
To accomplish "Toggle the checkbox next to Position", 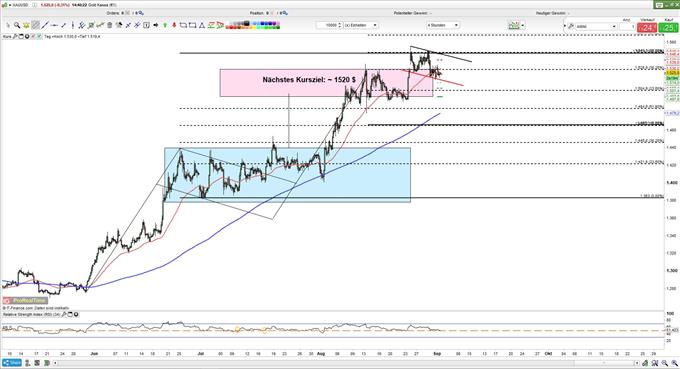I will click(x=272, y=13).
